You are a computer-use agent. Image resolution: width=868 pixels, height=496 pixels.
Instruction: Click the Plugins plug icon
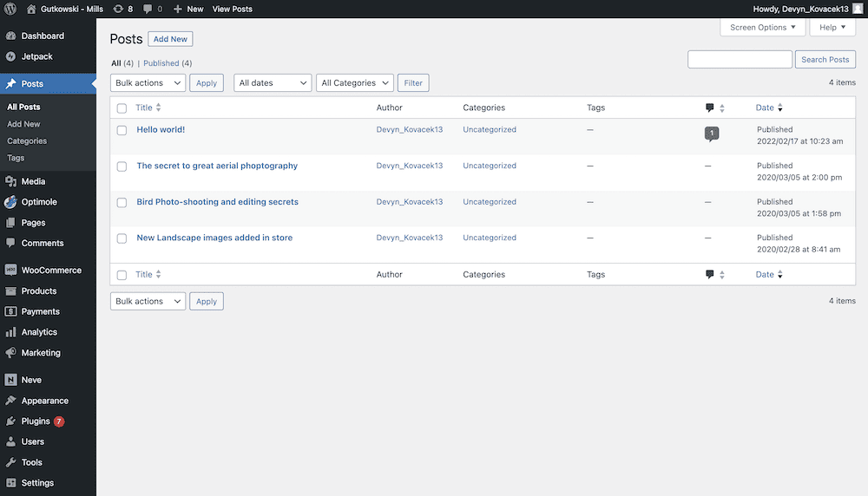(x=10, y=421)
